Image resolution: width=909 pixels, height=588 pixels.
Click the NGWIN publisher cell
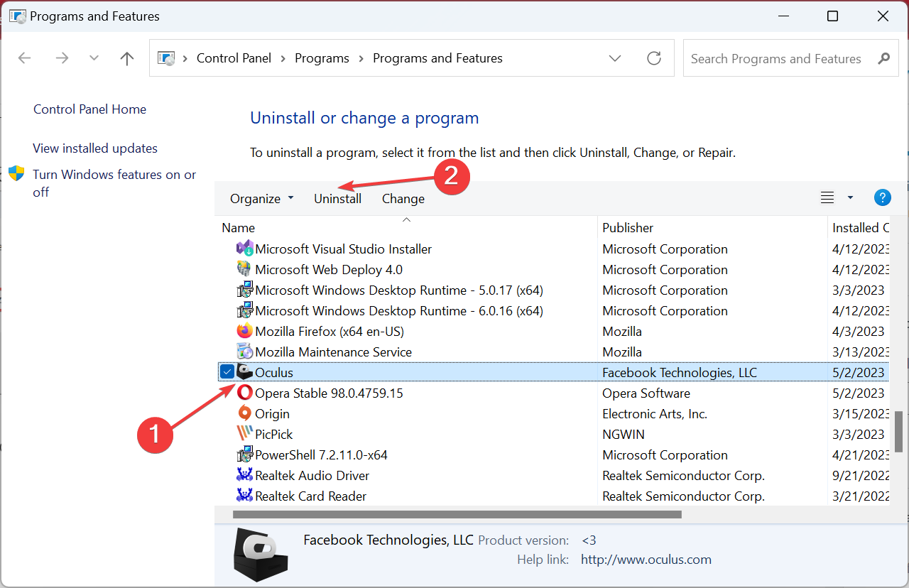625,434
